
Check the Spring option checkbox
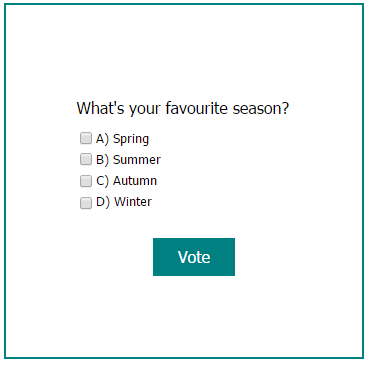(86, 138)
